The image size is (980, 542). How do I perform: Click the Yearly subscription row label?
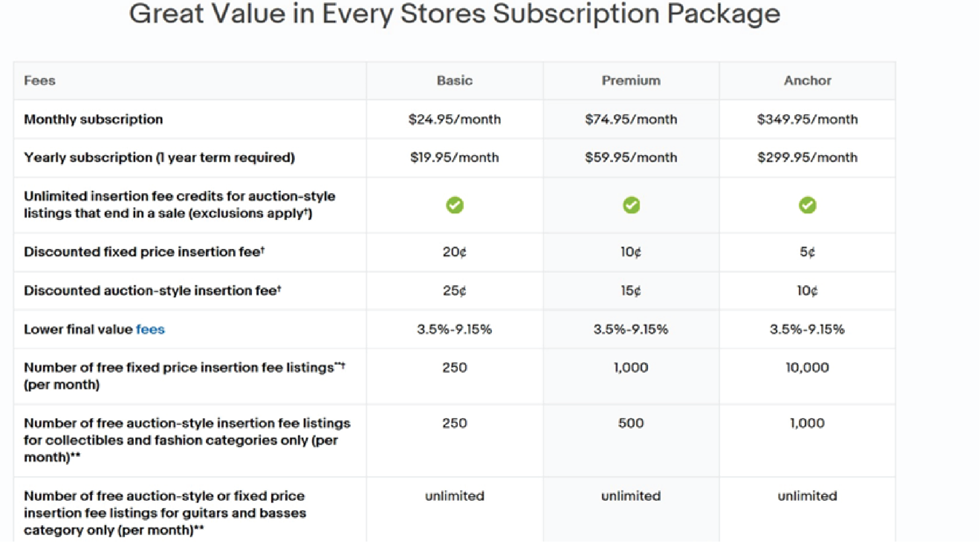[159, 157]
